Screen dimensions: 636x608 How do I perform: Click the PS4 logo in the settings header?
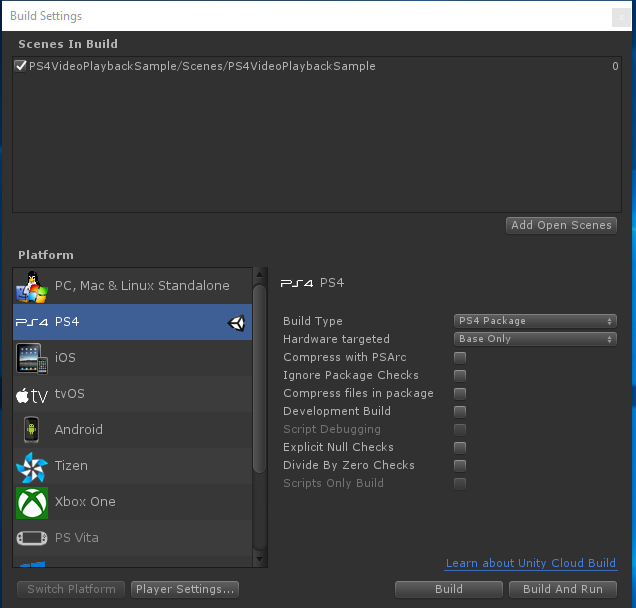pyautogui.click(x=297, y=283)
